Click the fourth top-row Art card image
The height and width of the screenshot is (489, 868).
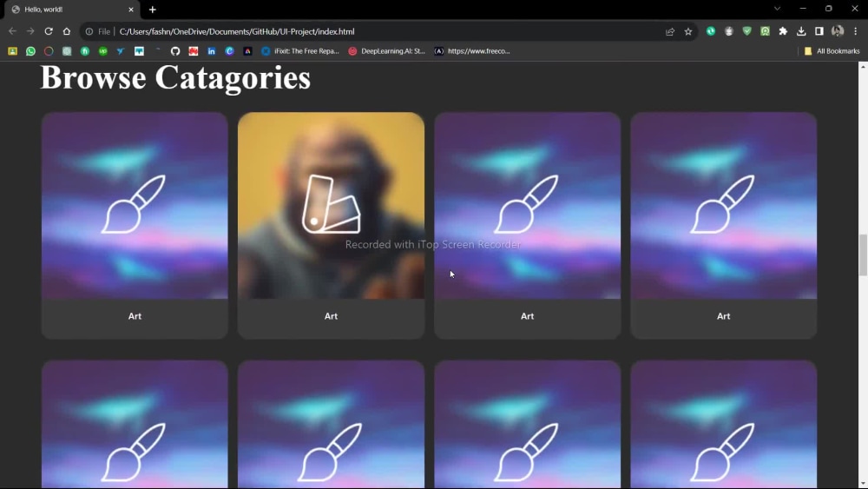[x=724, y=206]
